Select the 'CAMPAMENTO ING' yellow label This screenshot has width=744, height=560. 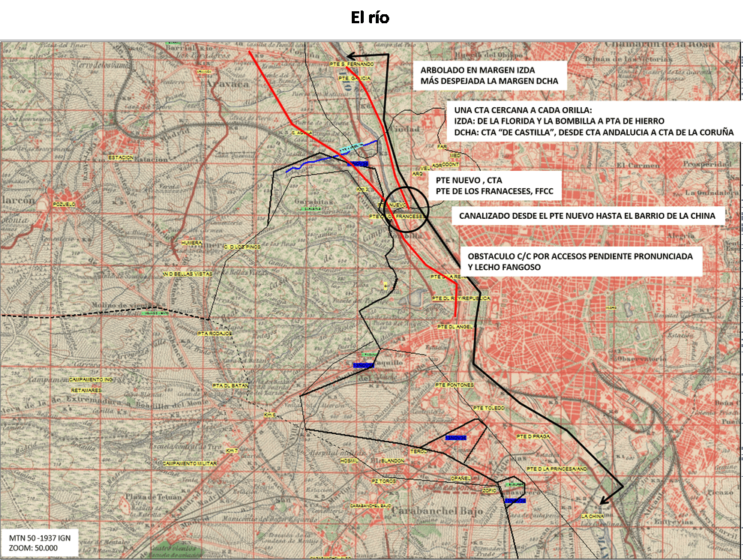point(91,380)
